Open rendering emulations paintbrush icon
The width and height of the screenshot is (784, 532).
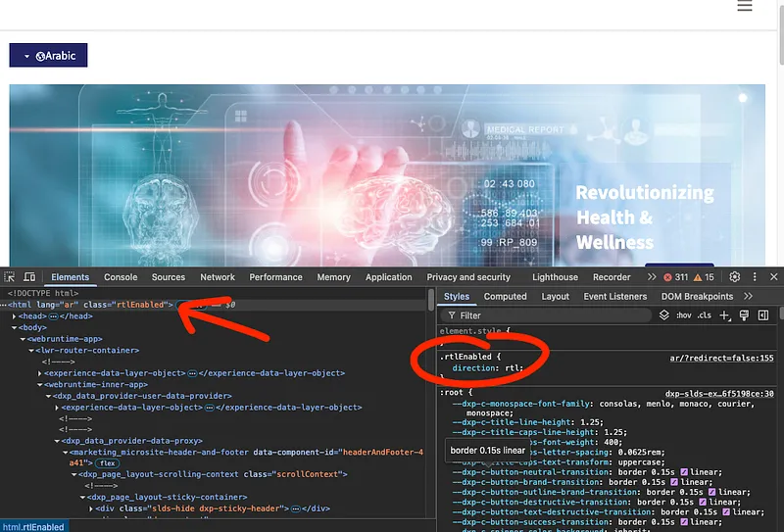(744, 315)
